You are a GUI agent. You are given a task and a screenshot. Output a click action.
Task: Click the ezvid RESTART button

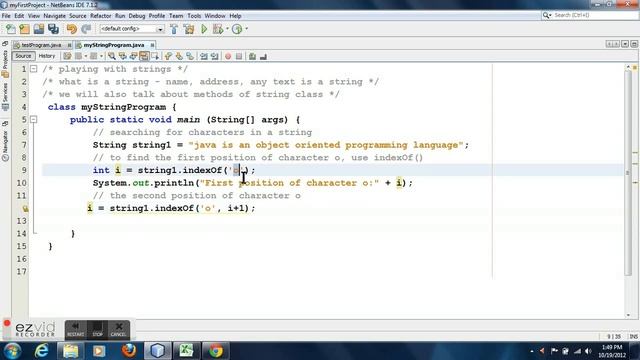tap(76, 330)
